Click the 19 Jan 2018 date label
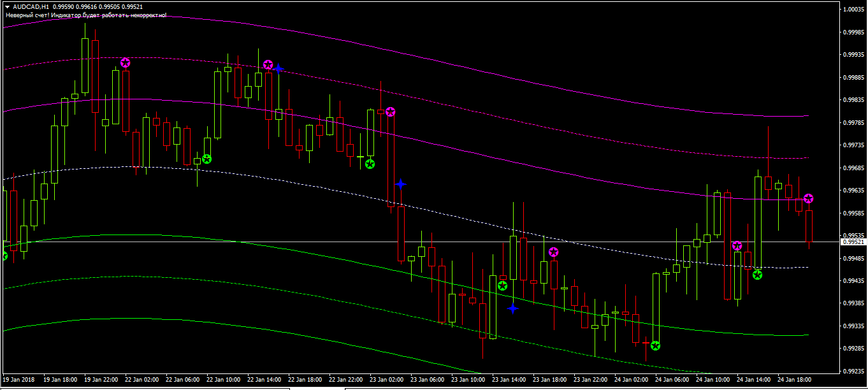Image resolution: width=868 pixels, height=390 pixels. [x=18, y=379]
